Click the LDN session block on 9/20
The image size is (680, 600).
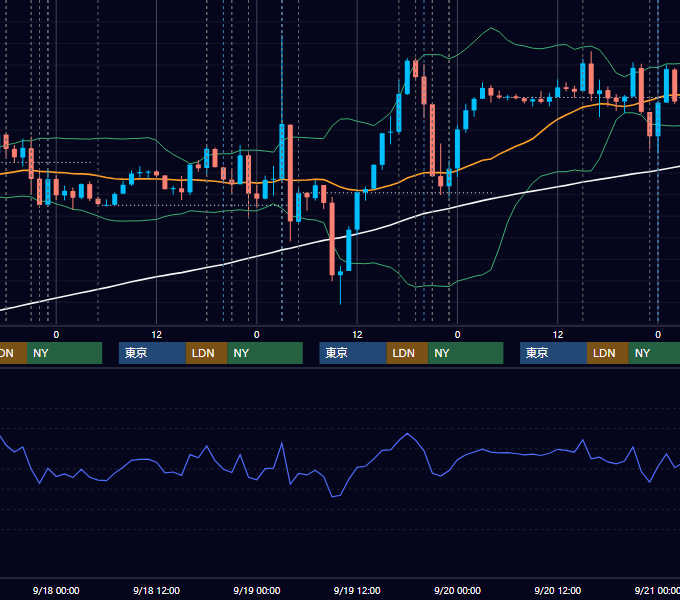608,353
